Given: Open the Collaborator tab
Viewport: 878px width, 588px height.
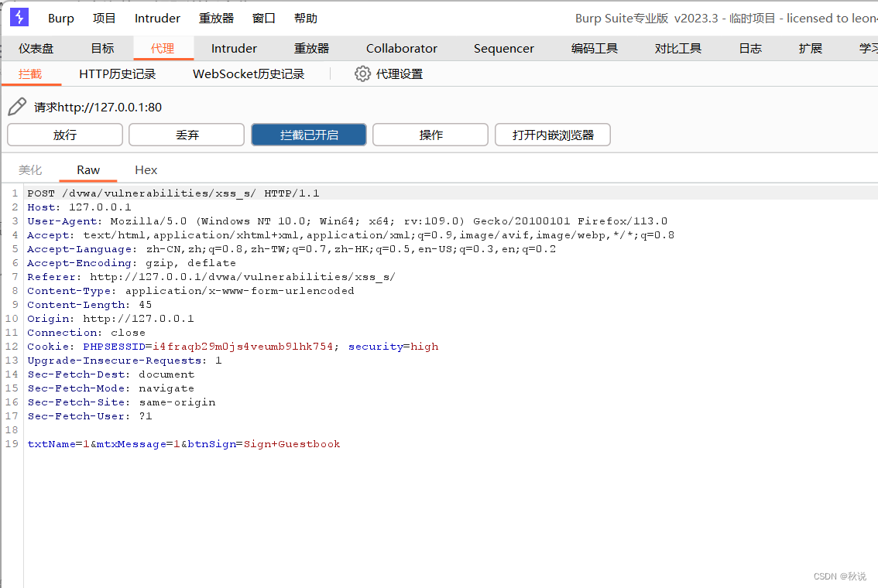Looking at the screenshot, I should pos(402,49).
